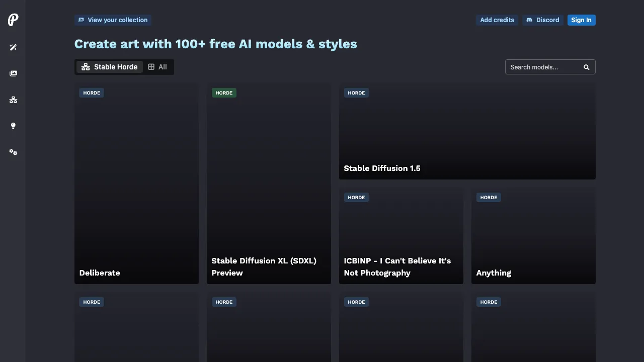Open the lightbulb ideas sidebar icon
This screenshot has width=644, height=362.
tap(13, 126)
